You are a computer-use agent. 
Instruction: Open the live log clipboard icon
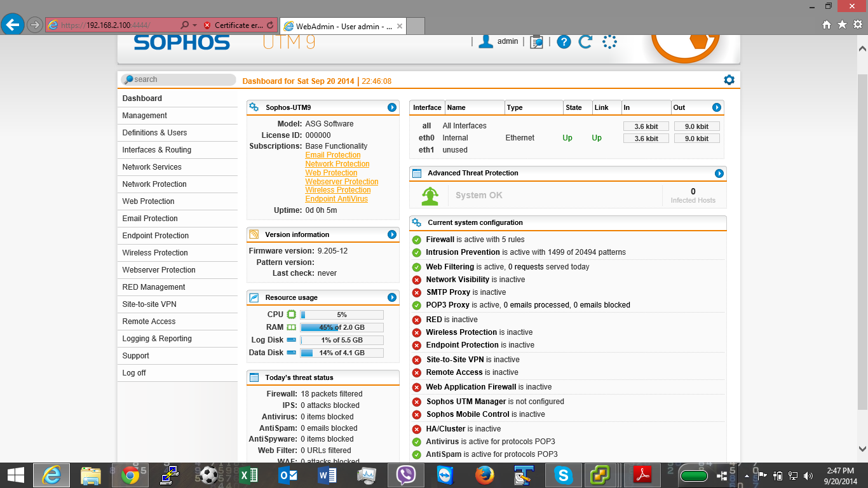[x=537, y=42]
